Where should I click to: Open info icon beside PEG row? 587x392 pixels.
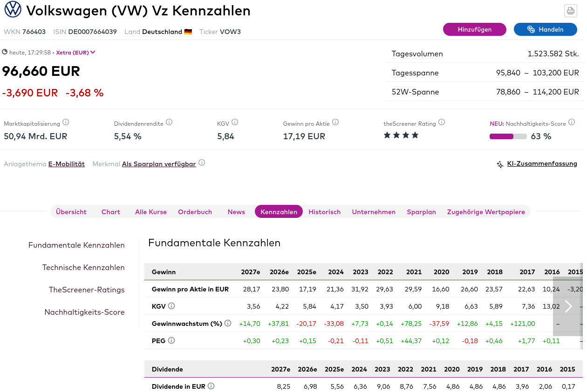point(171,340)
